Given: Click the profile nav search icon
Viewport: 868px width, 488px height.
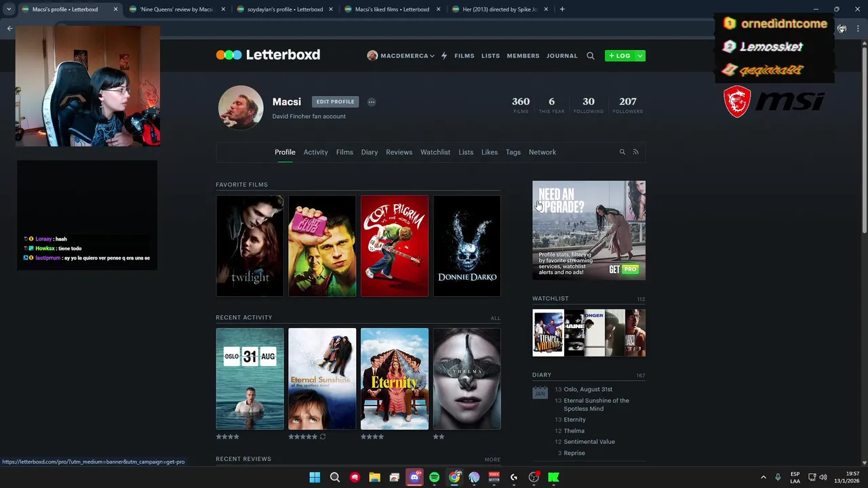Looking at the screenshot, I should point(622,152).
